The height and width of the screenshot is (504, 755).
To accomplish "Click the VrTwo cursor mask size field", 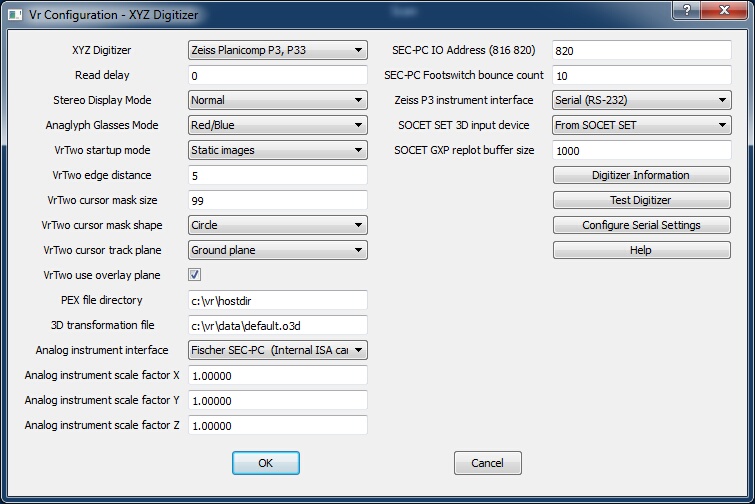I will coord(277,200).
